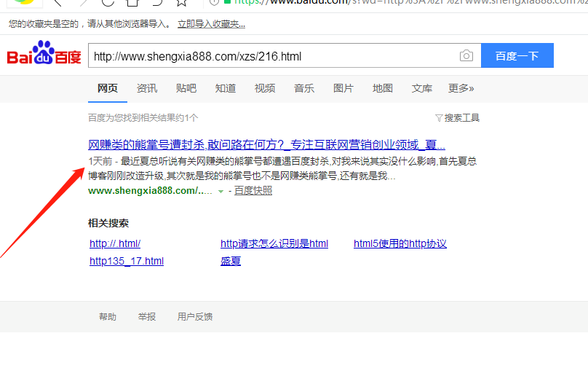The image size is (588, 368).
Task: Open the 更多» tab menu
Action: pos(461,88)
